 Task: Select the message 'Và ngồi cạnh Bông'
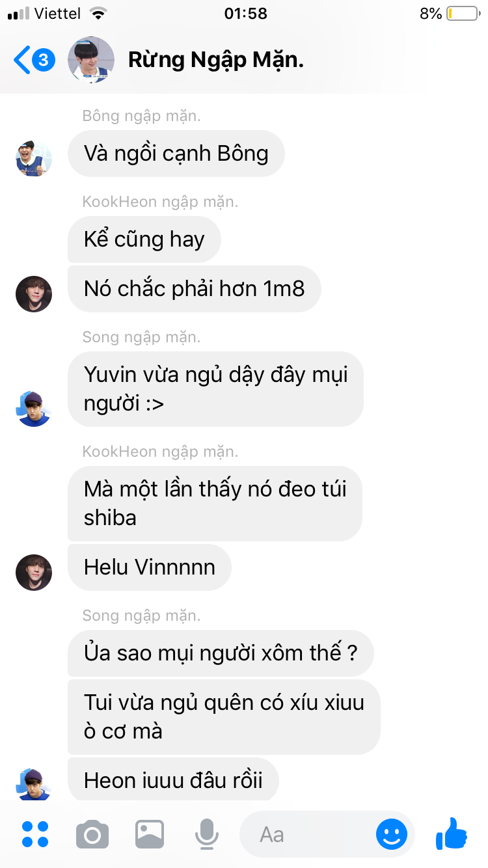point(176,154)
